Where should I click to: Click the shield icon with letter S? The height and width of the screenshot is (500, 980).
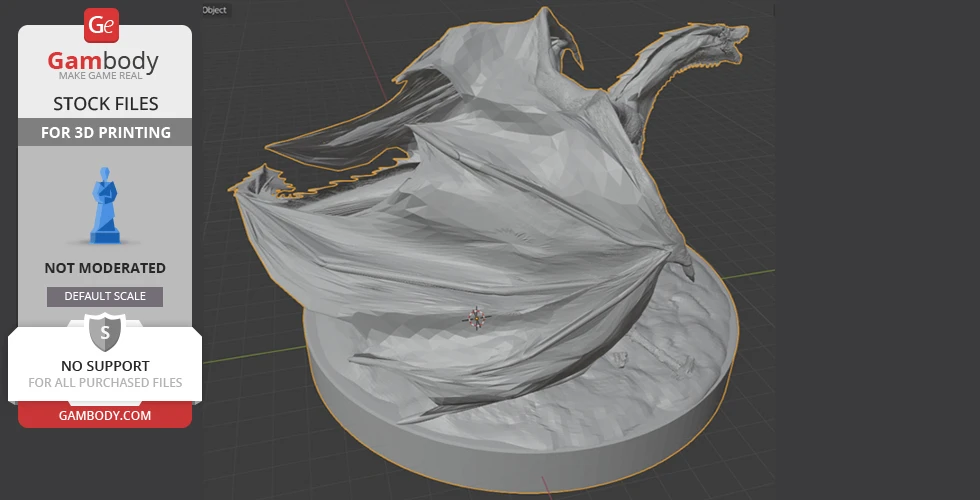tap(105, 331)
